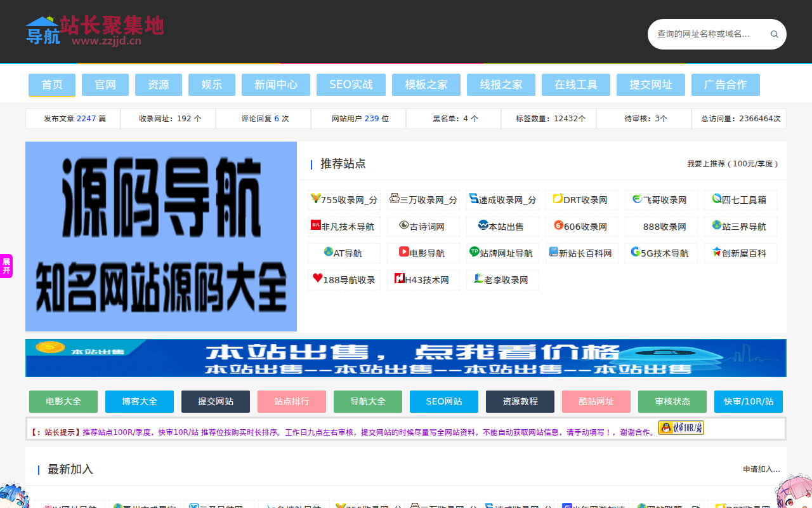Click the 5G技术导航 favicon icon
Image resolution: width=812 pixels, height=508 pixels.
636,252
